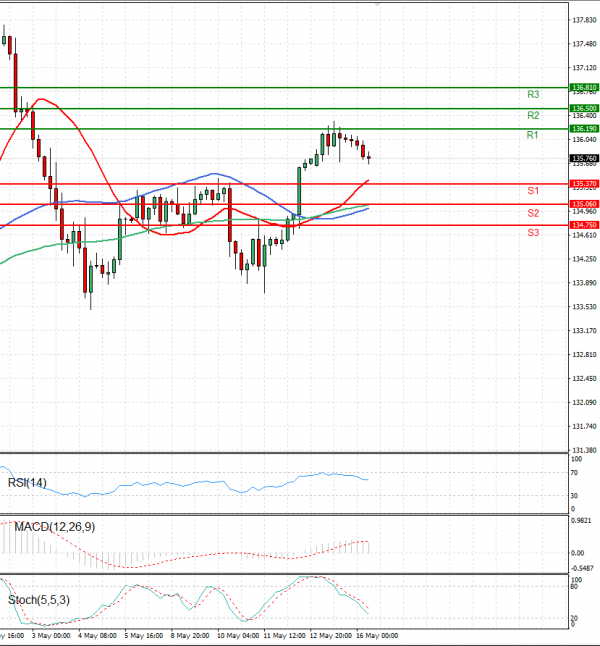Click the RSI(14) indicator label
Image resolution: width=600 pixels, height=646 pixels.
tap(27, 482)
